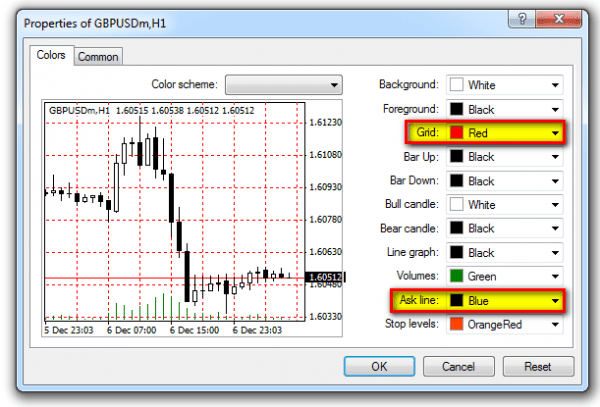Click the 6 Dec 15:00 time label
Image resolution: width=600 pixels, height=407 pixels.
point(194,330)
